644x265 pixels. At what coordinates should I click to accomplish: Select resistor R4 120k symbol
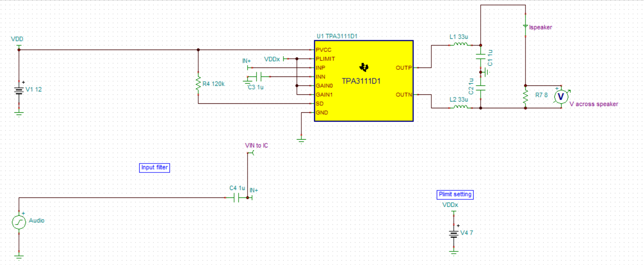(x=198, y=84)
